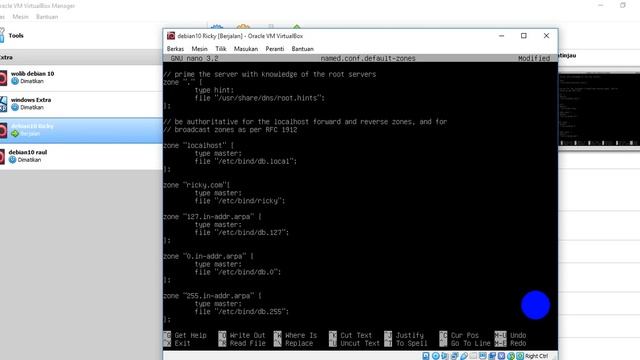Open the Mesin menu in VM window
The height and width of the screenshot is (360, 640).
[x=200, y=49]
